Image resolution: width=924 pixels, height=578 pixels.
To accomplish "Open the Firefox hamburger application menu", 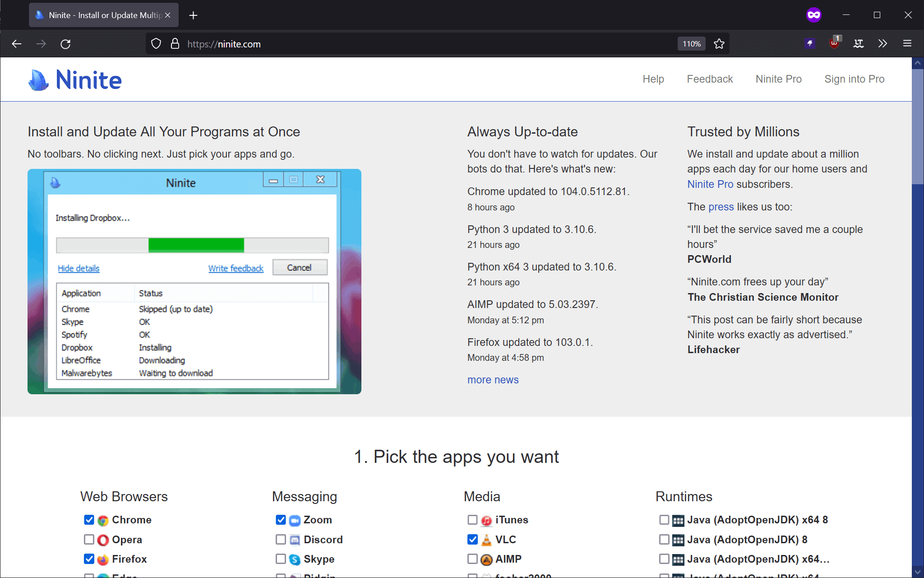I will point(907,44).
